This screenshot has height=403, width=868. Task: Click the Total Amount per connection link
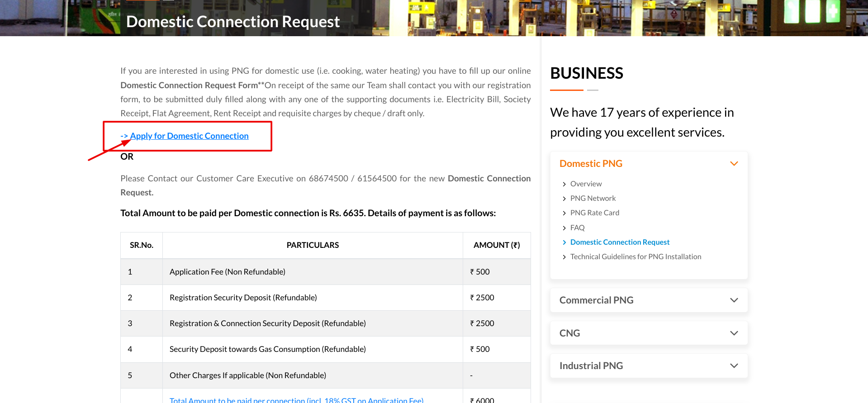point(296,400)
